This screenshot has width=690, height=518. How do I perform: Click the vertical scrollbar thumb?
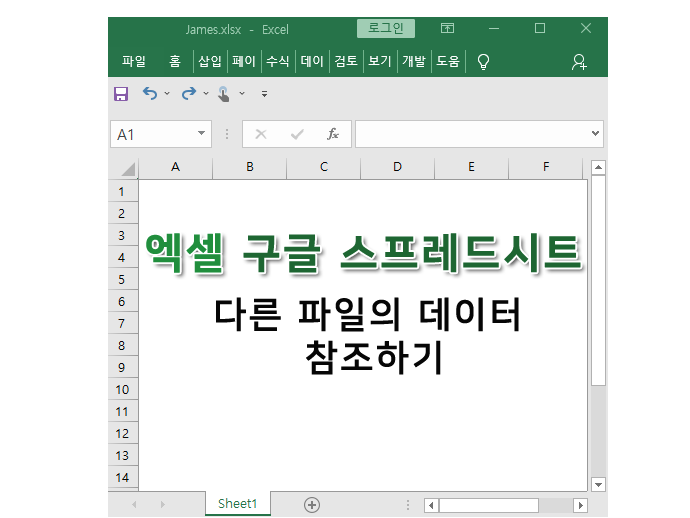pos(598,280)
